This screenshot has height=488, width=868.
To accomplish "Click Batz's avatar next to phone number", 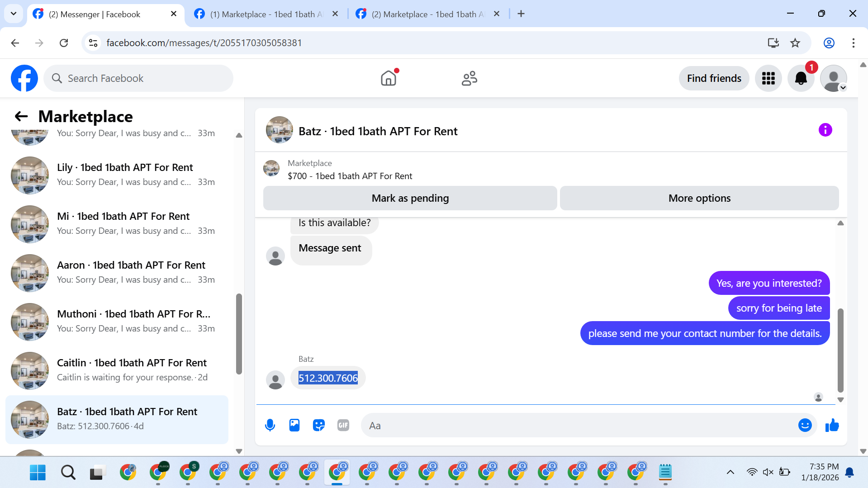I will click(275, 380).
